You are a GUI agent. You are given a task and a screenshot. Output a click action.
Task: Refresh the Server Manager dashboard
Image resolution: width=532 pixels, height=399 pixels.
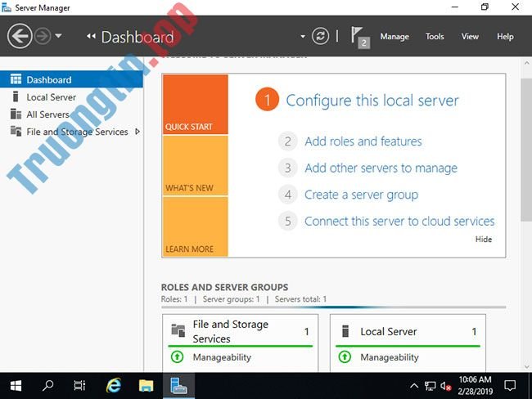pyautogui.click(x=320, y=36)
